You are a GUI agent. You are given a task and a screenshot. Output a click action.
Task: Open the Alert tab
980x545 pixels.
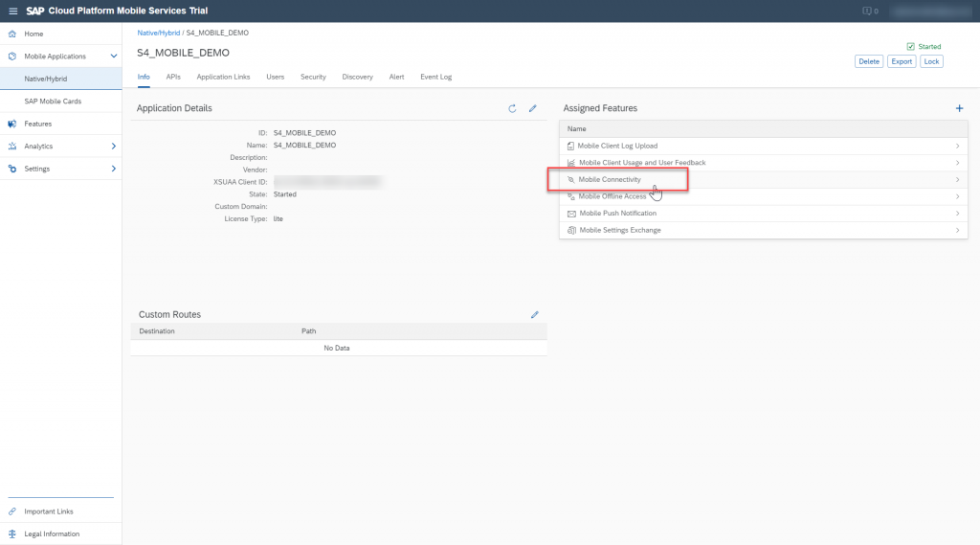pos(396,77)
